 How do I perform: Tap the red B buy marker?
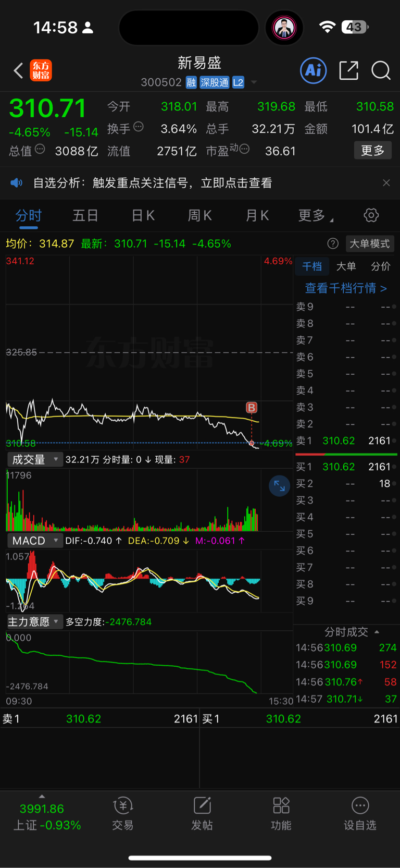(x=252, y=408)
